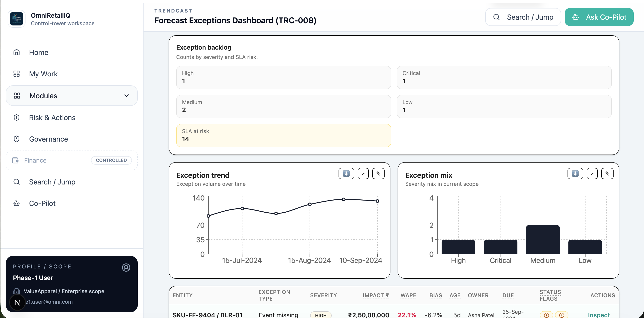Viewport: 644px width, 318px height.
Task: Open My Work page
Action: point(43,74)
